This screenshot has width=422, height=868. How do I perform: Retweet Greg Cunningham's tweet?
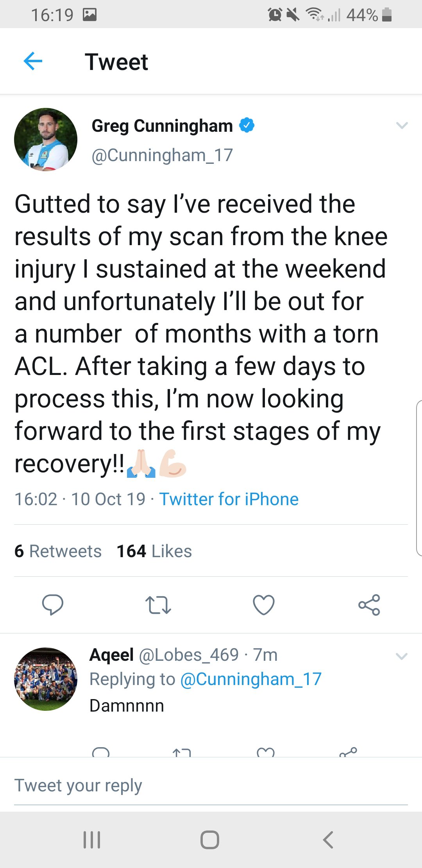tap(158, 604)
